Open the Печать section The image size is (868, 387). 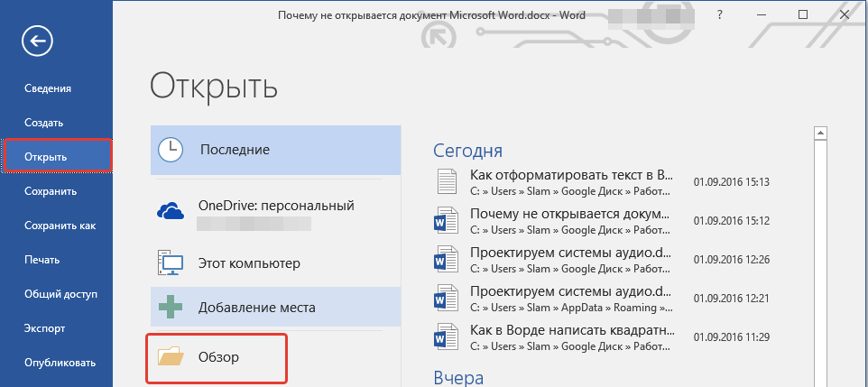click(42, 260)
